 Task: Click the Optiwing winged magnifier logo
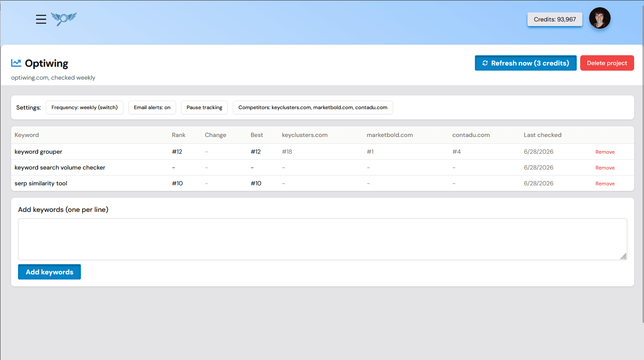point(64,19)
